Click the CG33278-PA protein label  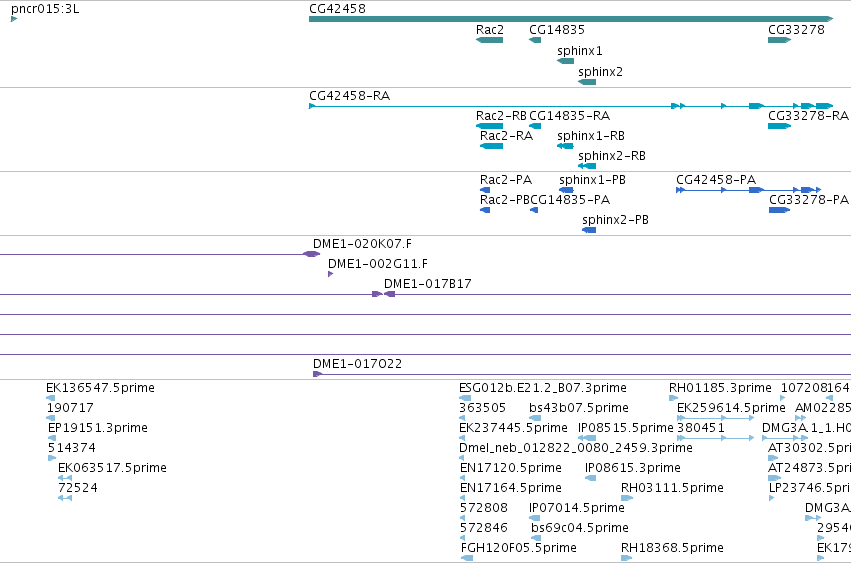click(x=809, y=200)
